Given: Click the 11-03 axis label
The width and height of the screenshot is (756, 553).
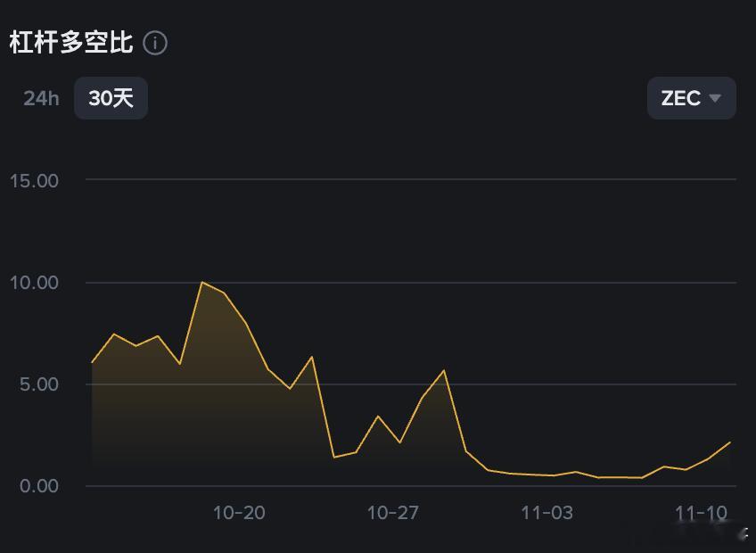Looking at the screenshot, I should (549, 513).
